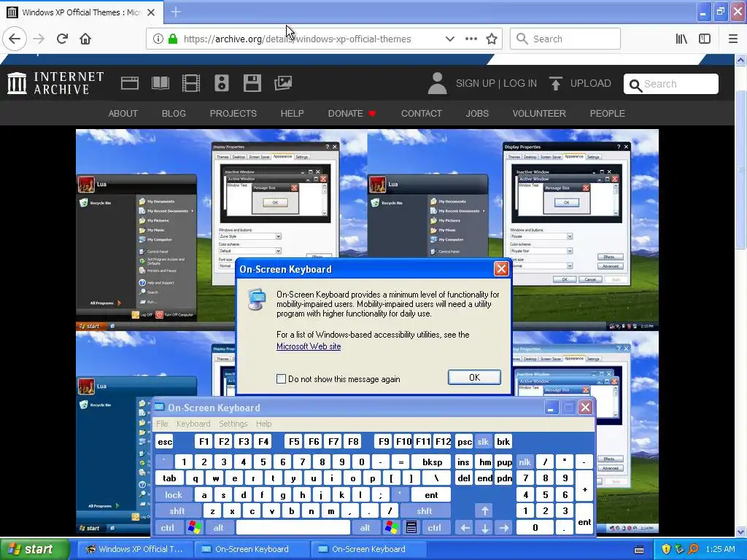This screenshot has width=747, height=560.
Task: Open Settings menu of On-Screen Keyboard
Action: 233,424
